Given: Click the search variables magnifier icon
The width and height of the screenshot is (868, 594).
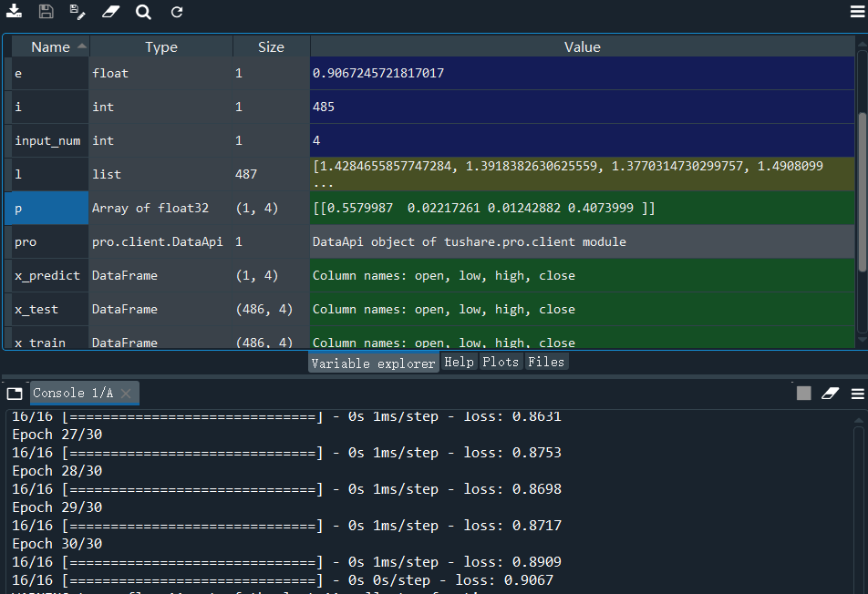Looking at the screenshot, I should (x=143, y=12).
